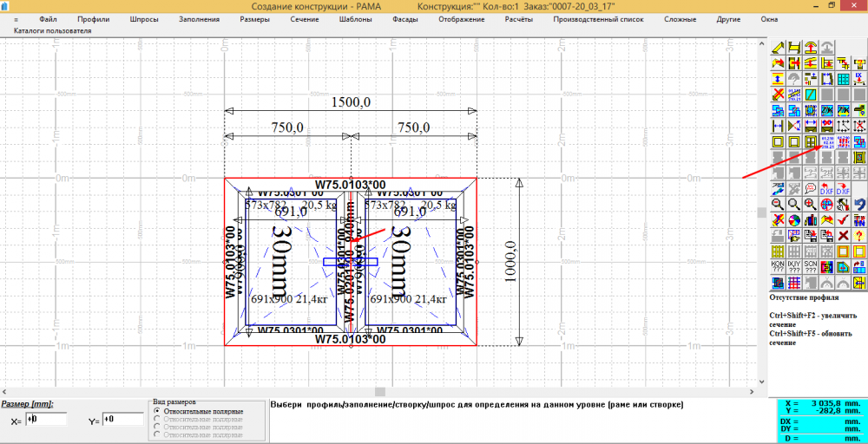Image resolution: width=868 pixels, height=444 pixels.
Task: Click the orange square frame icon
Action: (843, 251)
